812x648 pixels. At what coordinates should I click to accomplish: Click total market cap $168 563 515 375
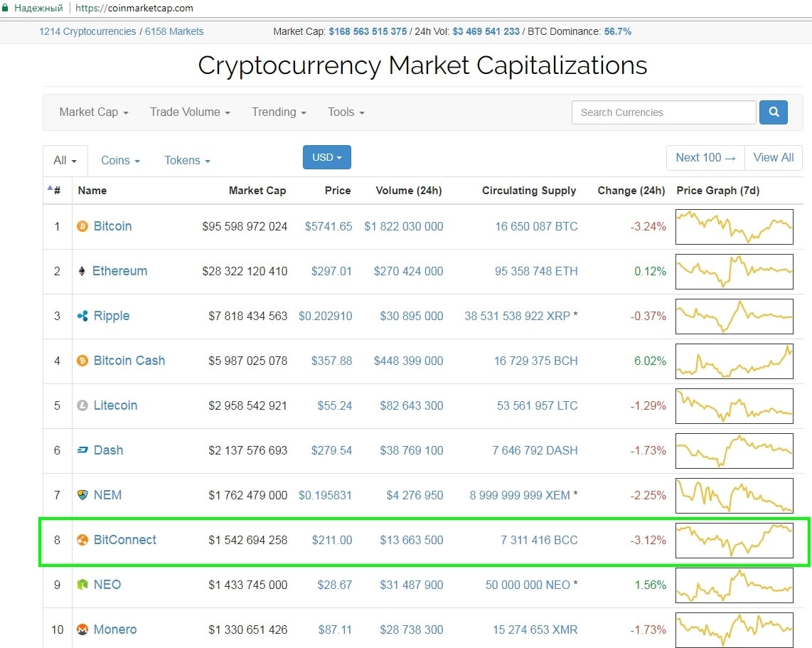coord(368,31)
